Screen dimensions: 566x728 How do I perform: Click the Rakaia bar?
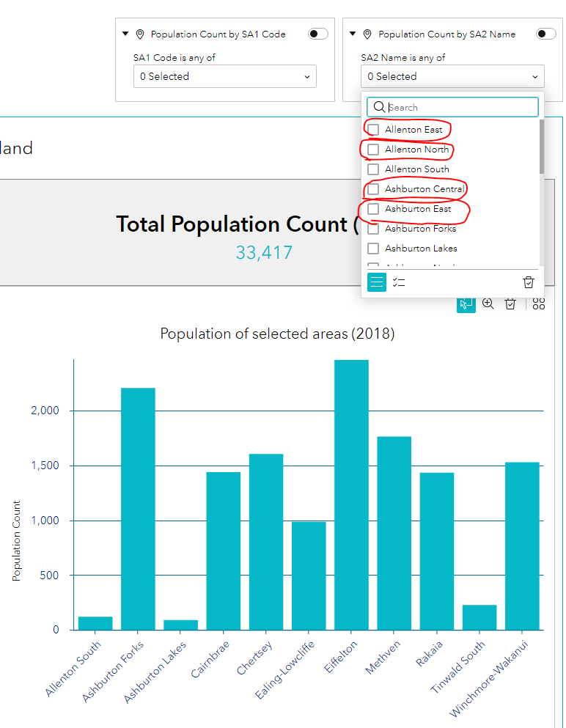[x=437, y=551]
